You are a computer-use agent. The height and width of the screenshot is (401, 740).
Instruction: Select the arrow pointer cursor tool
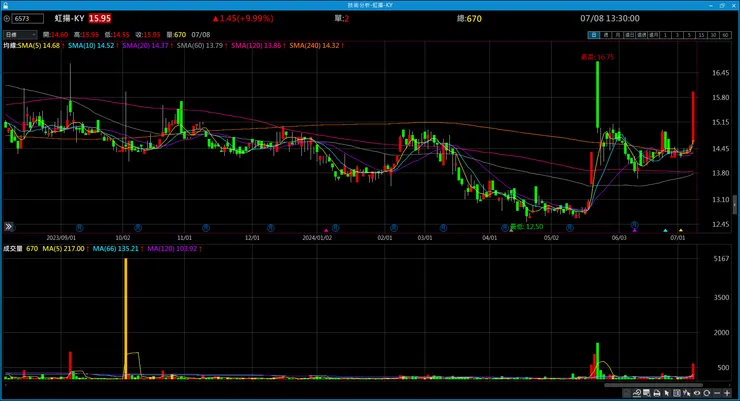pos(667,393)
